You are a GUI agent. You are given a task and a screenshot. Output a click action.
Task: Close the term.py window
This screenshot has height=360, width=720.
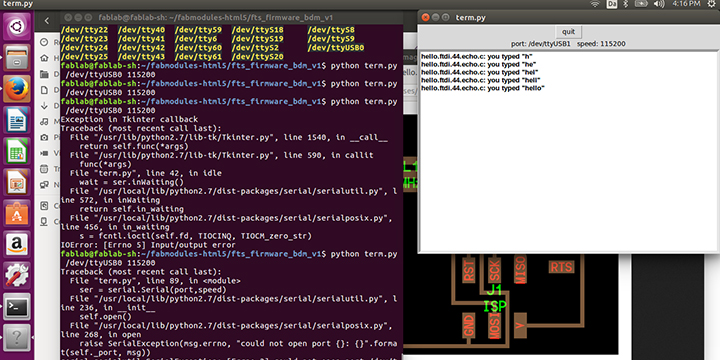425,17
